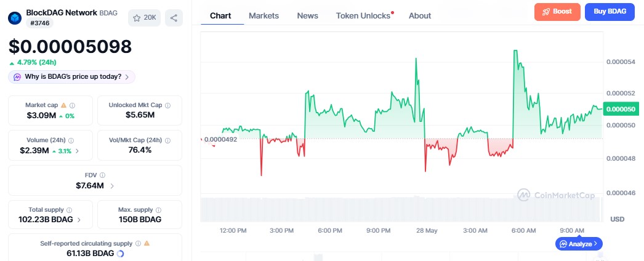This screenshot has height=261, width=644.
Task: Click the circulating supply warning triangle
Action: (147, 243)
